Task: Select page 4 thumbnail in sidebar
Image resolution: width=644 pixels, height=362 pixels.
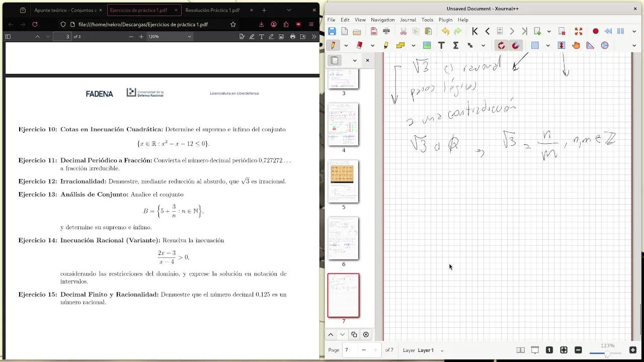Action: (x=344, y=124)
